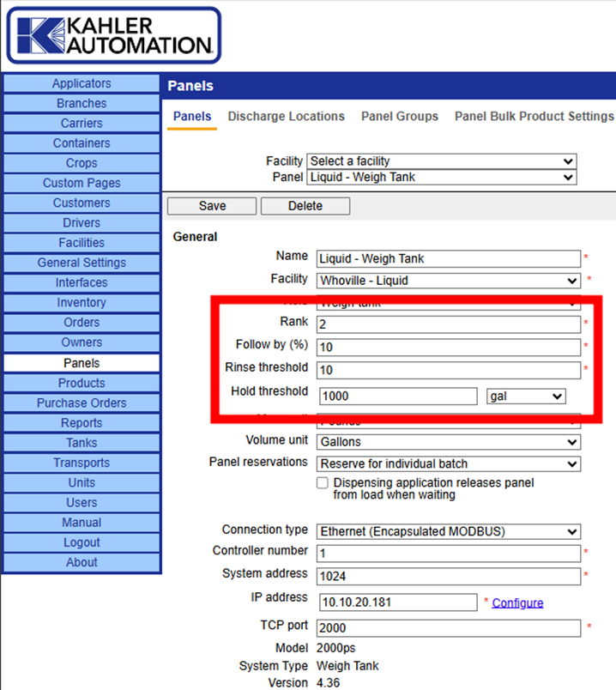The width and height of the screenshot is (616, 690).
Task: Follow the Configure link
Action: click(517, 602)
